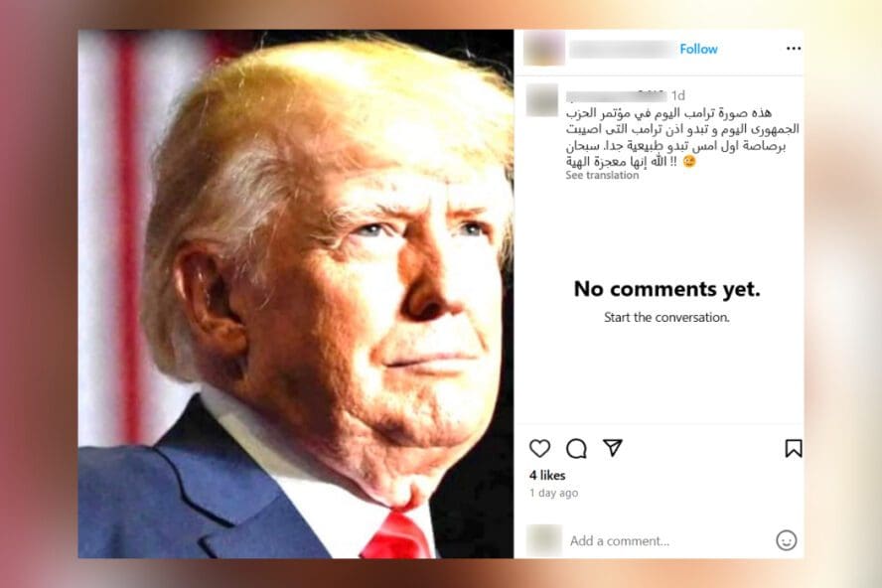Click the 1d timestamp beside caption username
Viewport: 882px width, 588px height.
(x=677, y=95)
